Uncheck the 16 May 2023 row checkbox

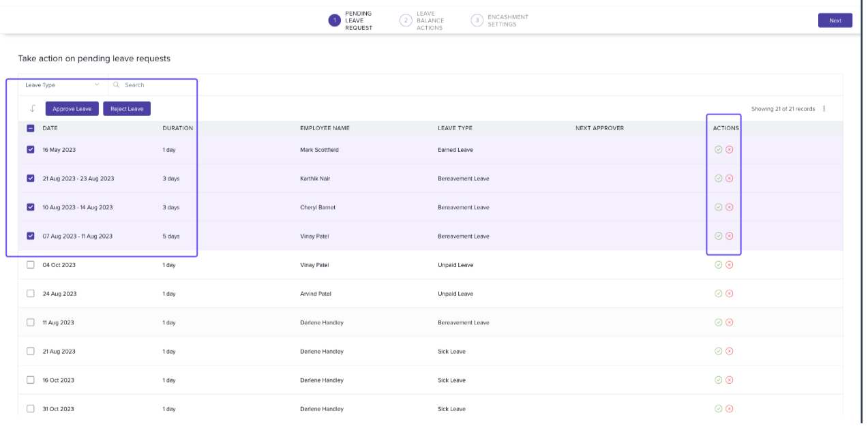(31, 150)
